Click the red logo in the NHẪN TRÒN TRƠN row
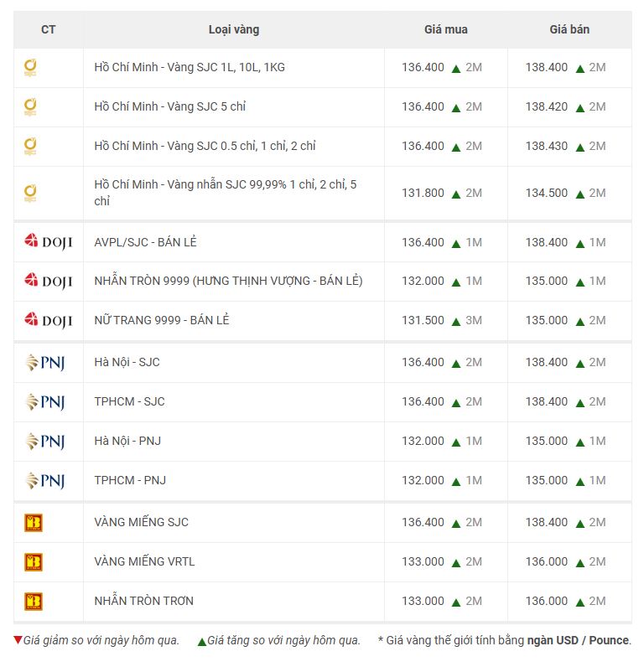 click(x=34, y=602)
